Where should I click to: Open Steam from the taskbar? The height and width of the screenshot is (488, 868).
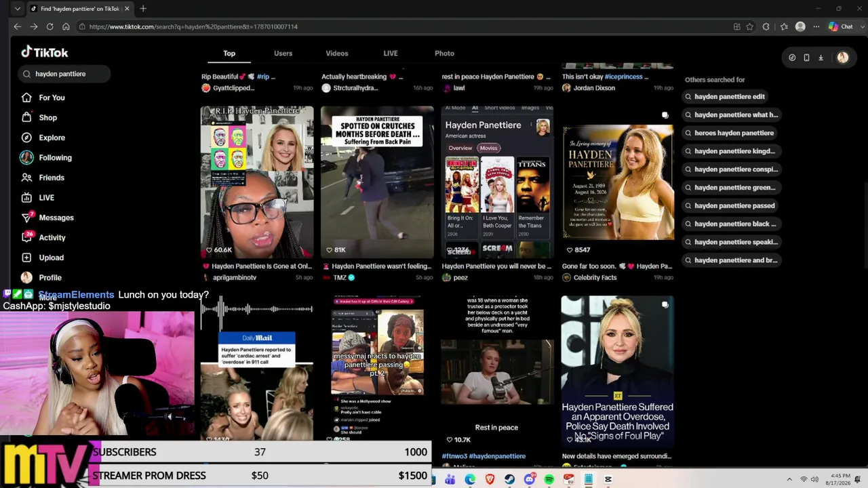click(509, 480)
